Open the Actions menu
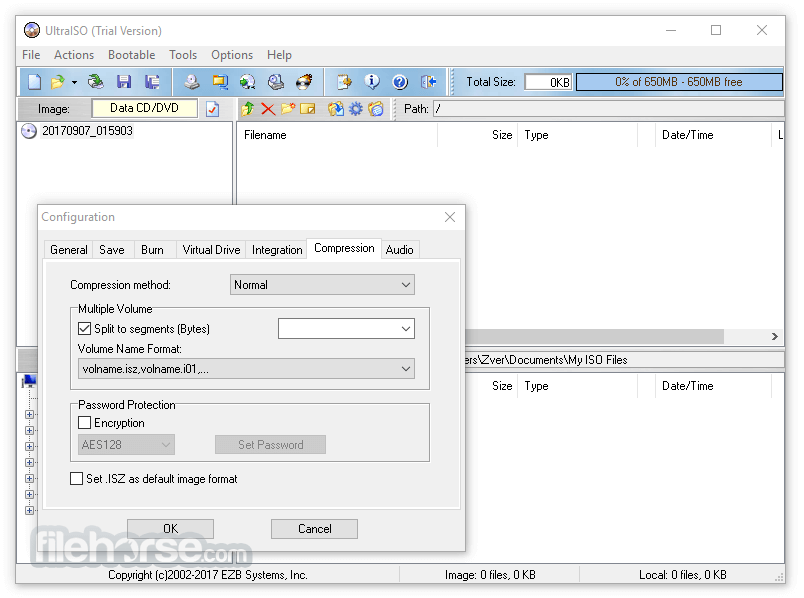The image size is (804, 598). 74,55
